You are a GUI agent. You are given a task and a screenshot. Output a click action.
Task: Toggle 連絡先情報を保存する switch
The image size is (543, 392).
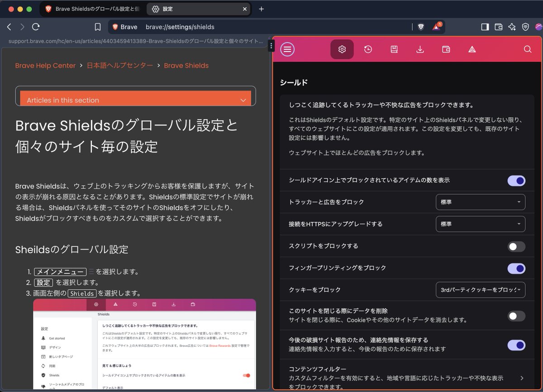coord(516,345)
